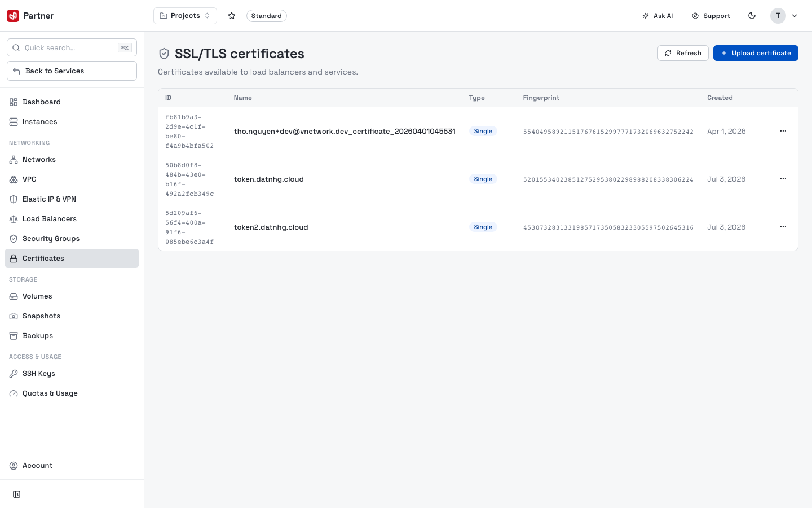The width and height of the screenshot is (812, 508).
Task: Click the Refresh button
Action: click(683, 53)
